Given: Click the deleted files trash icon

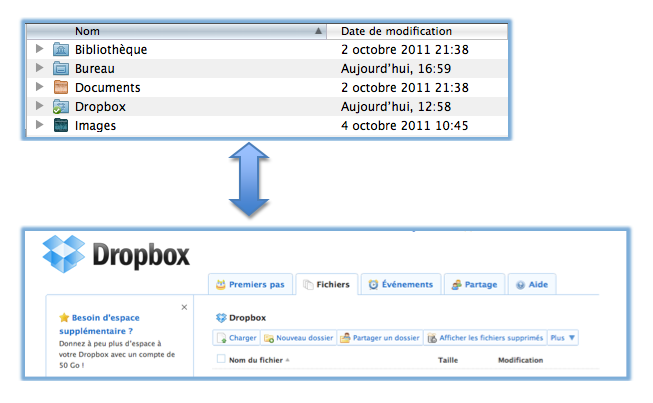Looking at the screenshot, I should (432, 338).
